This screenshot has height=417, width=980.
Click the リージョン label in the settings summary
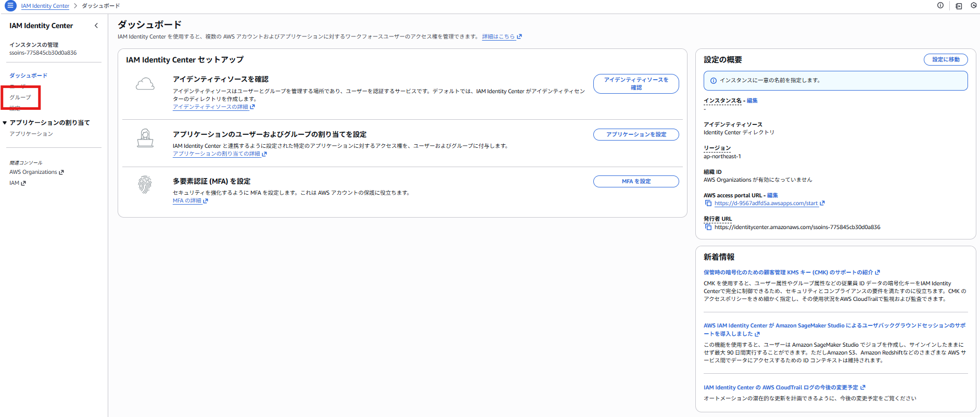717,148
